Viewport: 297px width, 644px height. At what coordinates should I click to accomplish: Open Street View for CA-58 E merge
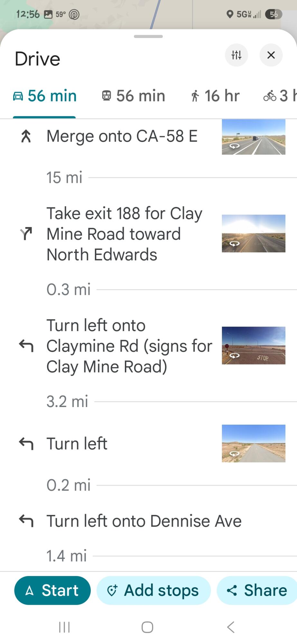tap(253, 137)
